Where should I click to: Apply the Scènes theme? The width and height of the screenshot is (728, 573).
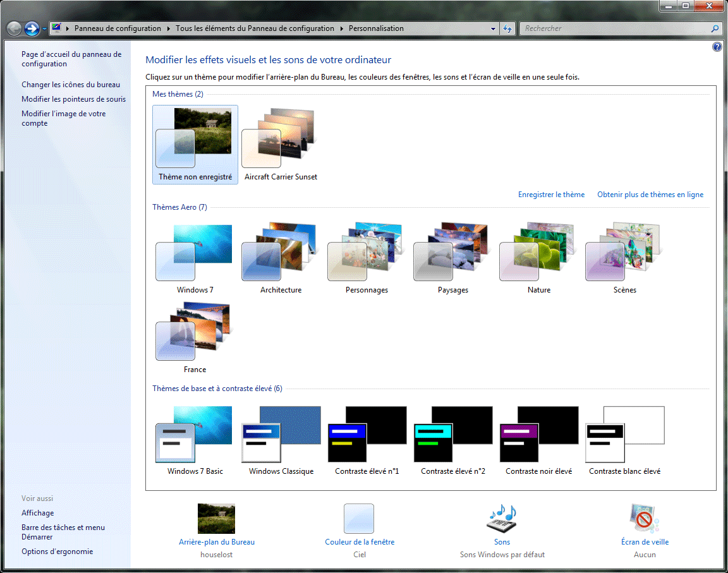(624, 258)
